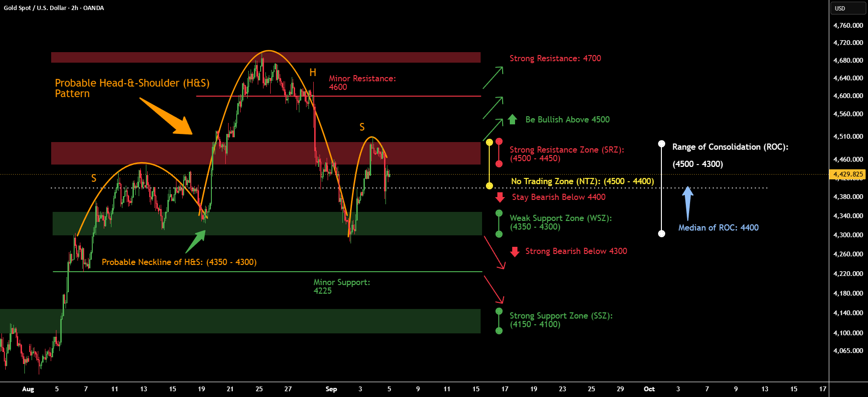The height and width of the screenshot is (397, 868).
Task: Select the yellow marker dot at the top of the No Trading Zone
Action: point(489,143)
